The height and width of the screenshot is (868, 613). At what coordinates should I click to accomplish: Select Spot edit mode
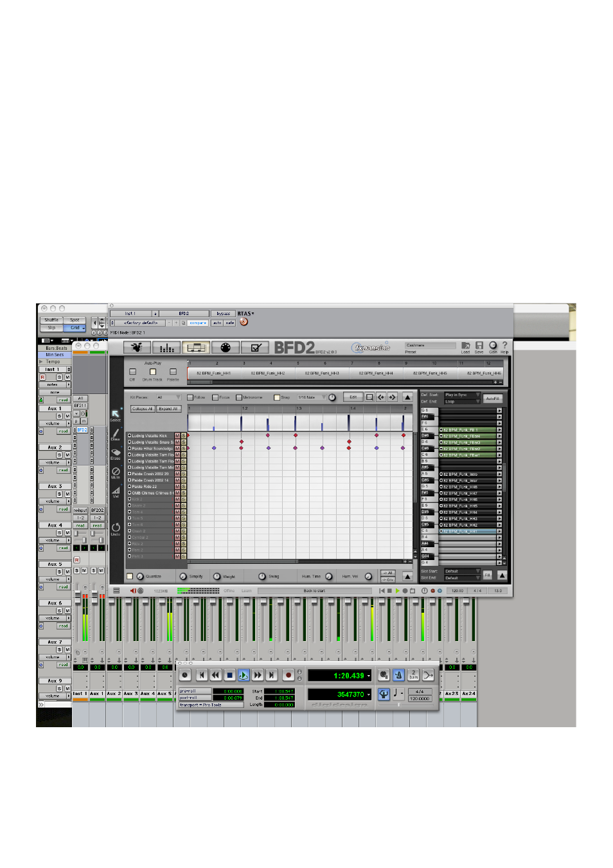(x=75, y=320)
